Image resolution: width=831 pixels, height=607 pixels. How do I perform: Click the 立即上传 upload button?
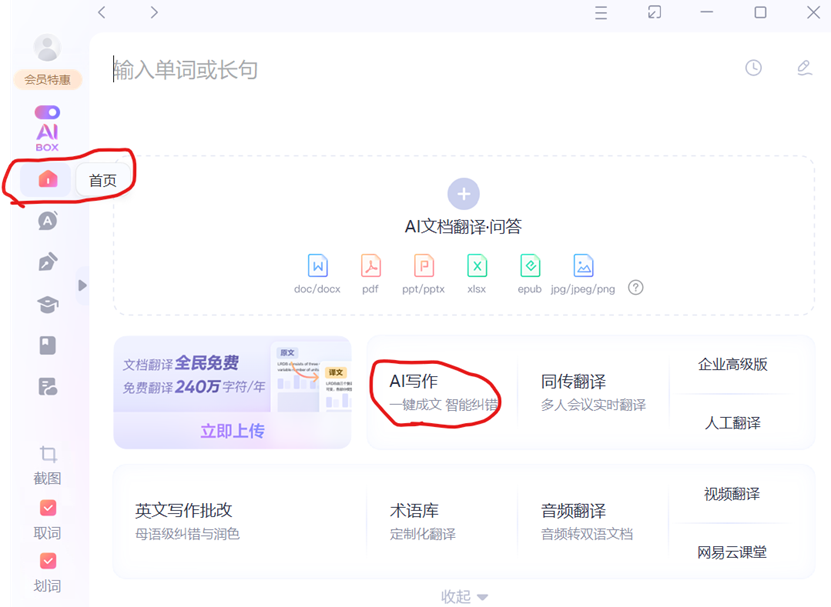pos(232,430)
